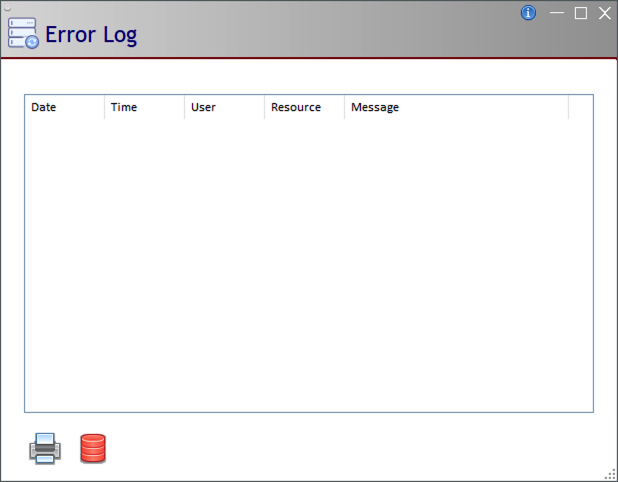This screenshot has height=482, width=618.
Task: Click the small system menu handle at top-left corner
Action: point(6,5)
